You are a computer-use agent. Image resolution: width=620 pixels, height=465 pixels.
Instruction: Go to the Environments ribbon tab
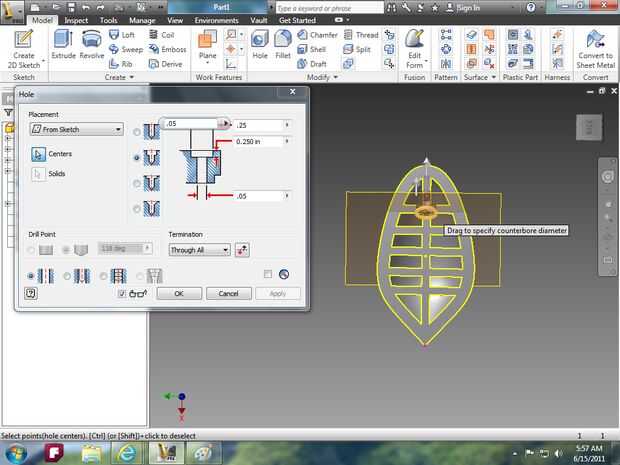click(x=216, y=20)
